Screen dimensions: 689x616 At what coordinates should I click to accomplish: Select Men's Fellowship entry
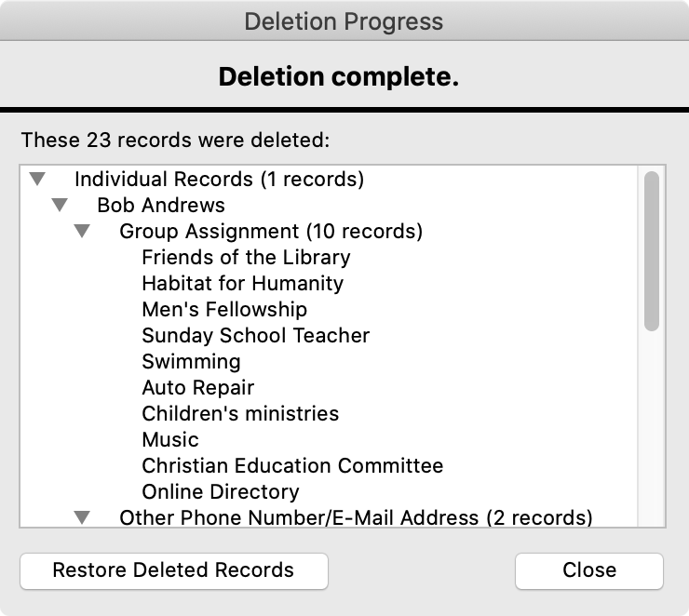tap(223, 309)
